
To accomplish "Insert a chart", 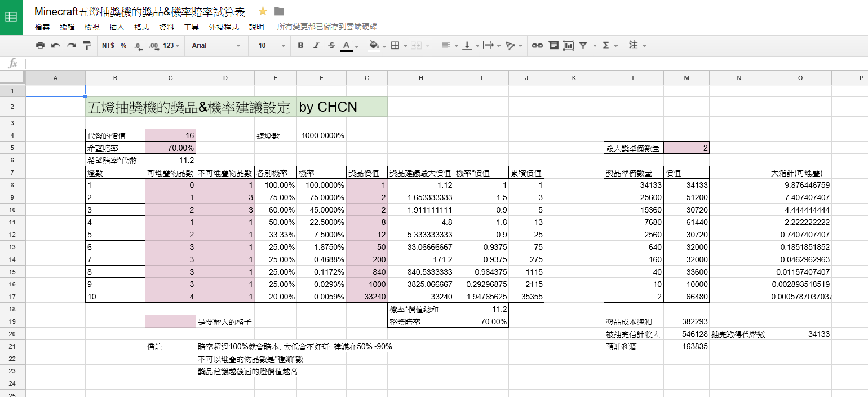I will 568,46.
